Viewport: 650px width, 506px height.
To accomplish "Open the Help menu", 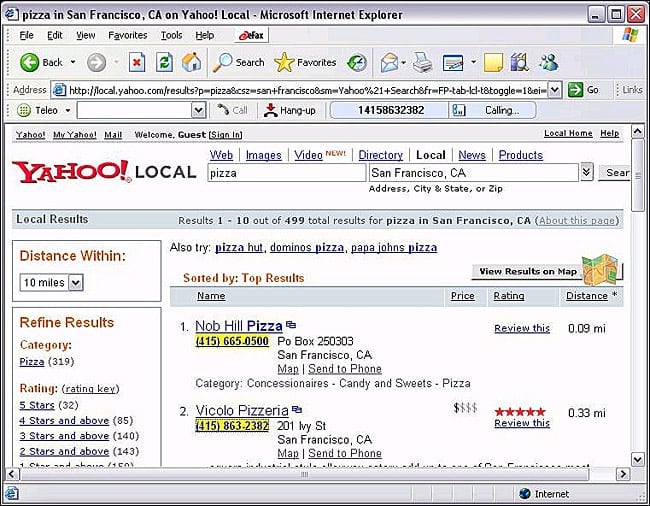I will 205,35.
